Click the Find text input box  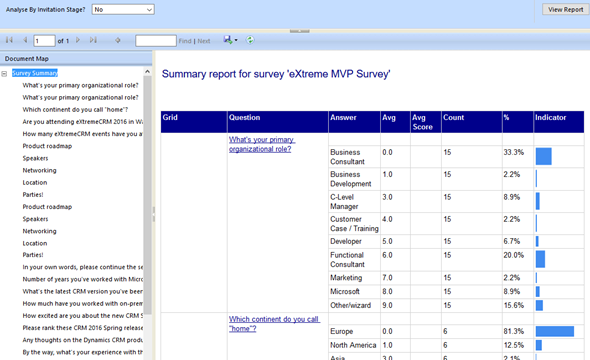pos(156,41)
